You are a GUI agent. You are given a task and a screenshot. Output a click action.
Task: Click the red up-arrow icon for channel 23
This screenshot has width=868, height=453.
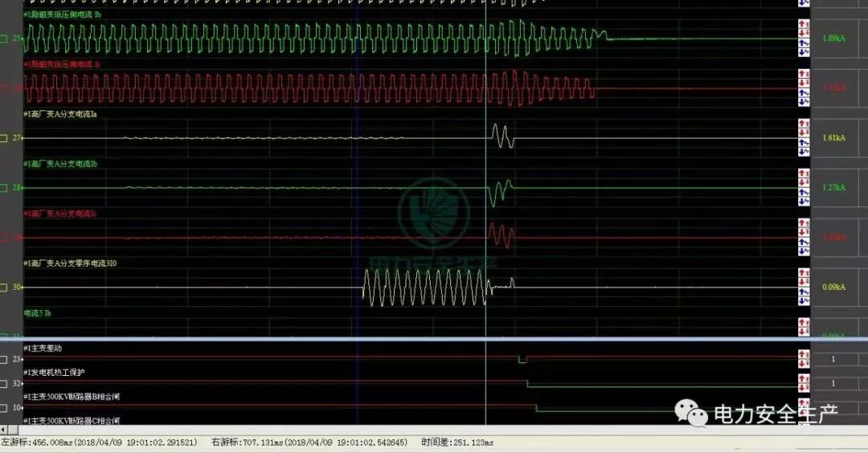click(804, 354)
